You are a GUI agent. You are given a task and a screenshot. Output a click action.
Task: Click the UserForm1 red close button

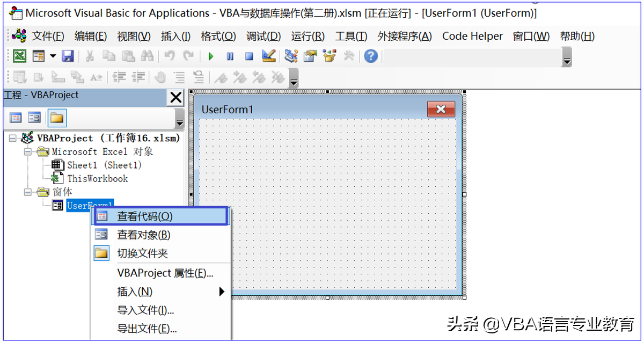pos(441,109)
